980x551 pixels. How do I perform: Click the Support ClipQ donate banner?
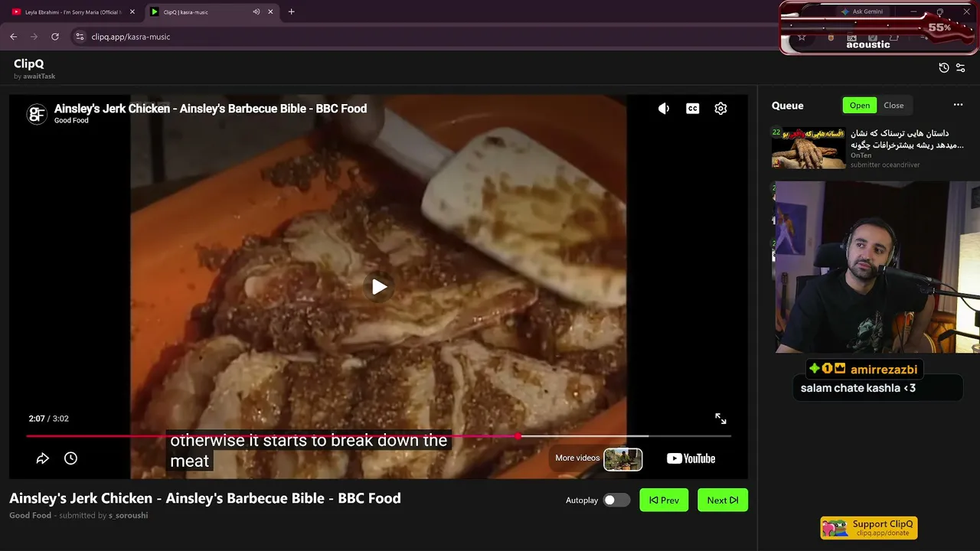tap(869, 528)
